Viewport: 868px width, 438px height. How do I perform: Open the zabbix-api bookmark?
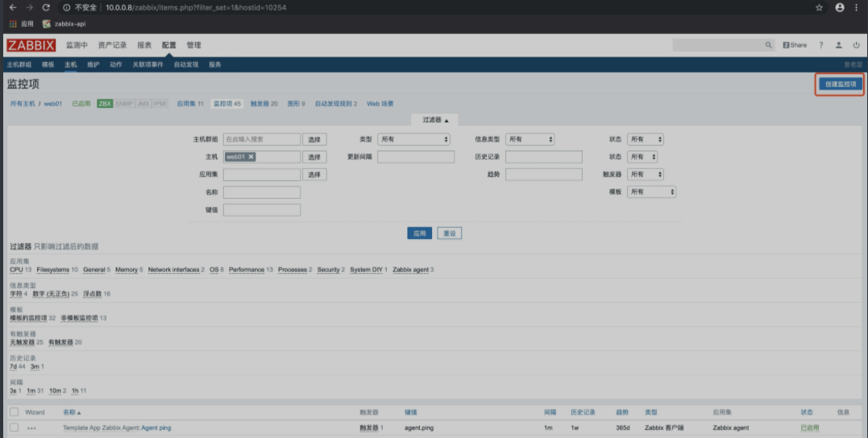[64, 24]
